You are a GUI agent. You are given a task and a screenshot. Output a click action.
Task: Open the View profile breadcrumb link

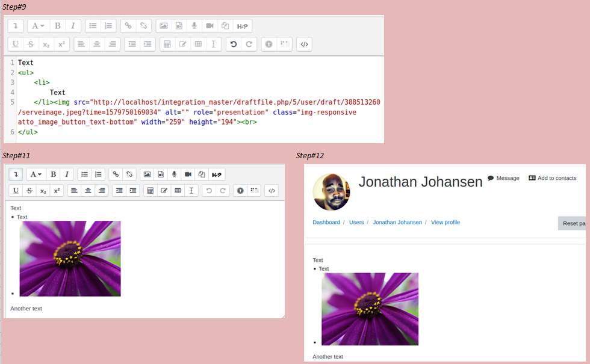click(446, 222)
